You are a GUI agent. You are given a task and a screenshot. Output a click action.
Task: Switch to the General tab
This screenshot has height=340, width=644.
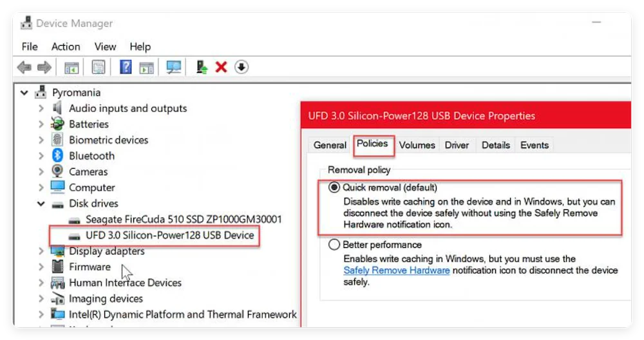coord(330,145)
